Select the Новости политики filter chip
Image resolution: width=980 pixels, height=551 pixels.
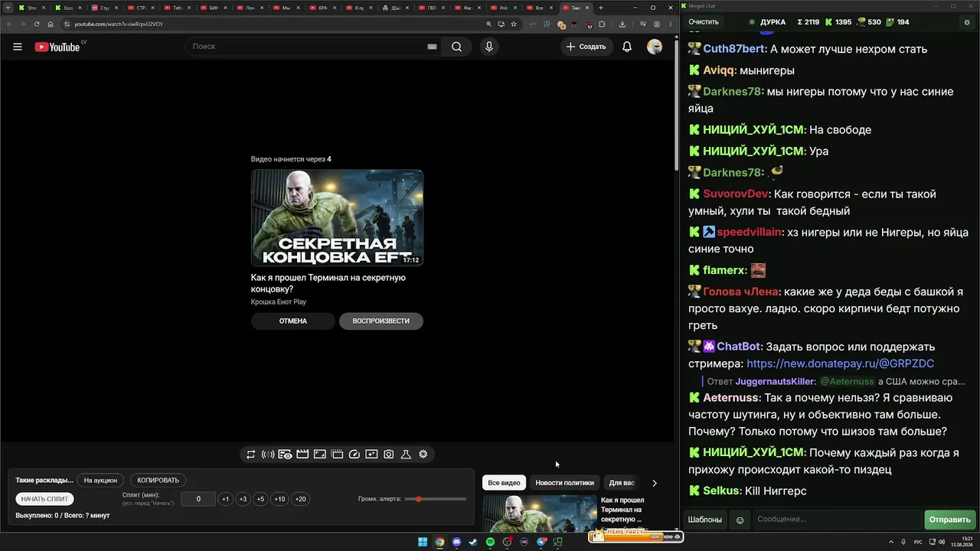pos(564,483)
